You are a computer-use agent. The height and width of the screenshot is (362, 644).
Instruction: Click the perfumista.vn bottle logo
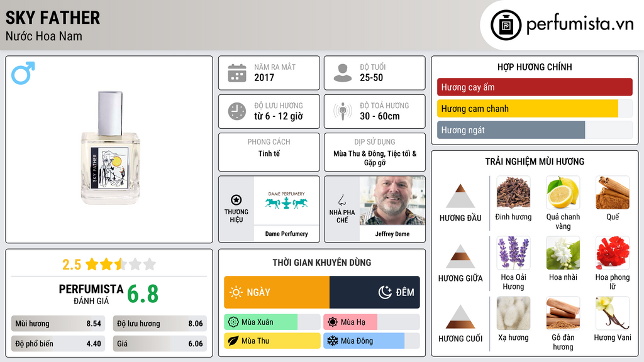pos(506,25)
